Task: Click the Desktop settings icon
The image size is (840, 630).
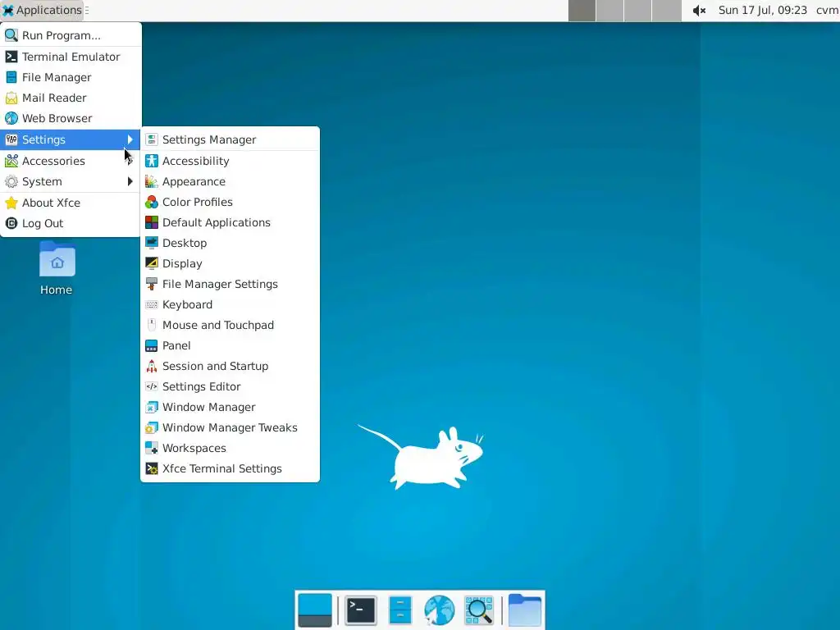Action: [x=152, y=243]
